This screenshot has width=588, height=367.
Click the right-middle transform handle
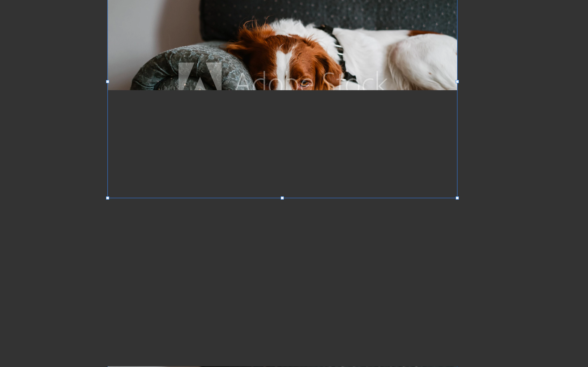457,82
